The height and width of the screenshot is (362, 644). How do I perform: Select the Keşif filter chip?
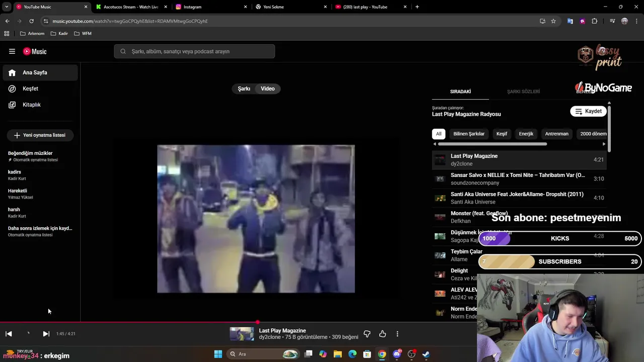(x=502, y=134)
